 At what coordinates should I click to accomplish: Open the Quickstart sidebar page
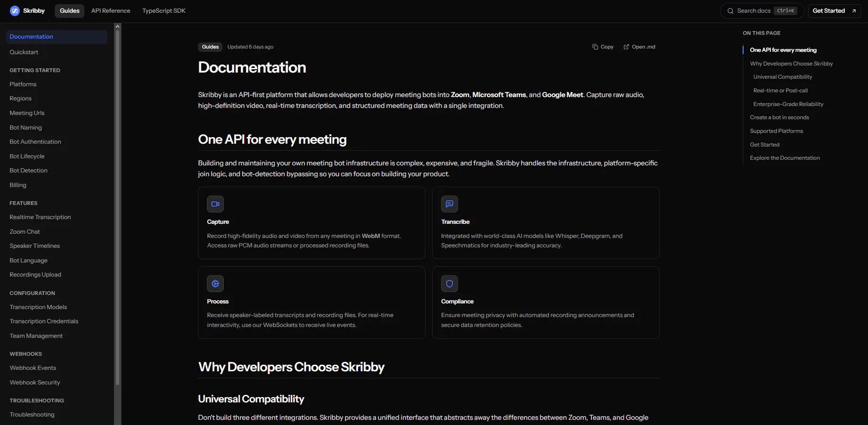[x=24, y=52]
